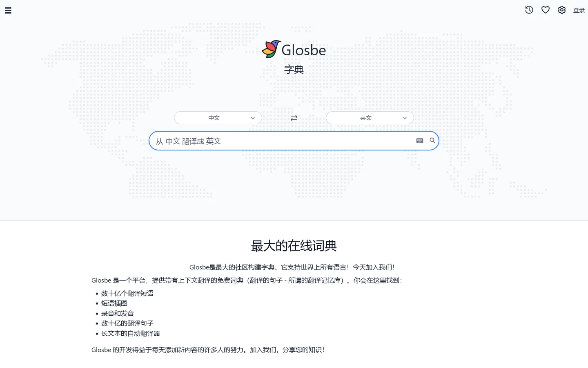Click the magnifier search icon
588x368 pixels.
tap(432, 141)
